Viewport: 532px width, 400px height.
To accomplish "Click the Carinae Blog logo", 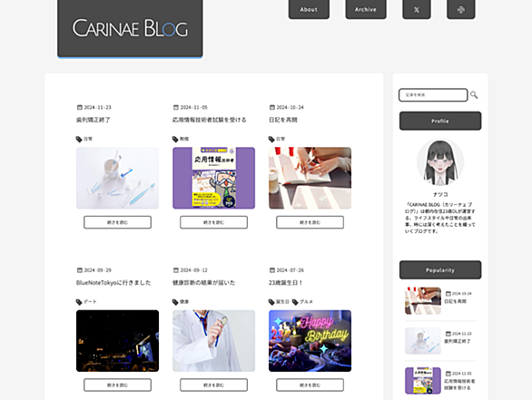I will point(130,28).
